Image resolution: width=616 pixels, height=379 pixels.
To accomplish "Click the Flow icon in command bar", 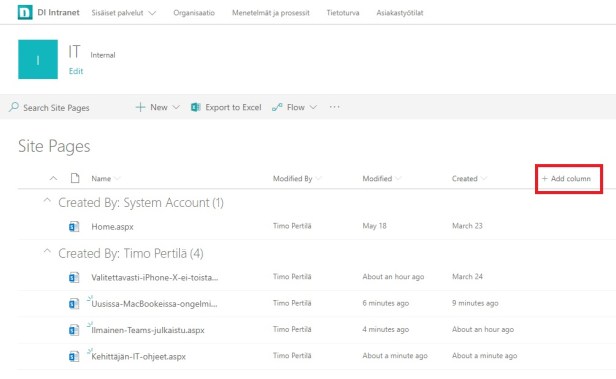I will [277, 107].
